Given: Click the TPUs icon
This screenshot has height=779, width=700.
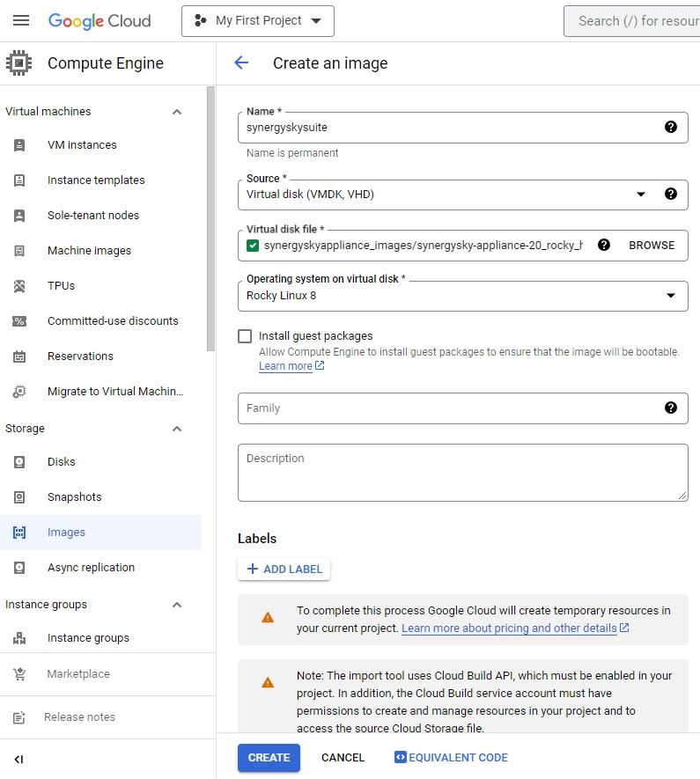Looking at the screenshot, I should pos(19,286).
